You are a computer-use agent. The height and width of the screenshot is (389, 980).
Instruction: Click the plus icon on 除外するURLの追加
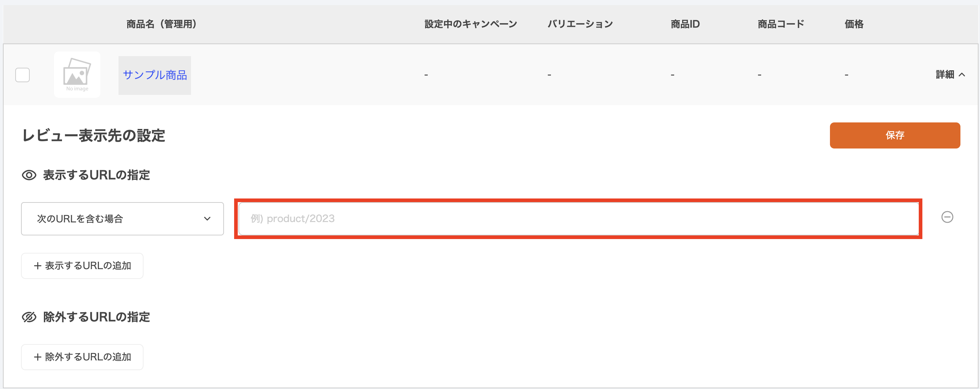pyautogui.click(x=37, y=357)
